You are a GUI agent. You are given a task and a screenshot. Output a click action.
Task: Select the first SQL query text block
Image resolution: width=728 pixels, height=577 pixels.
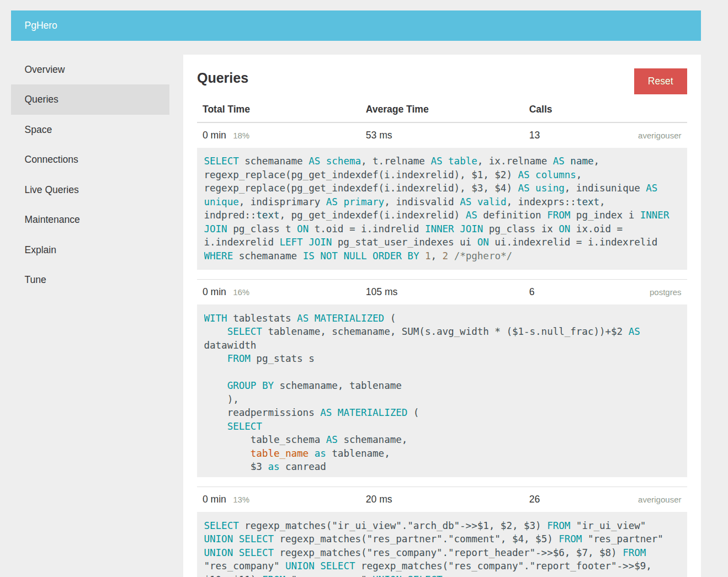pos(436,209)
